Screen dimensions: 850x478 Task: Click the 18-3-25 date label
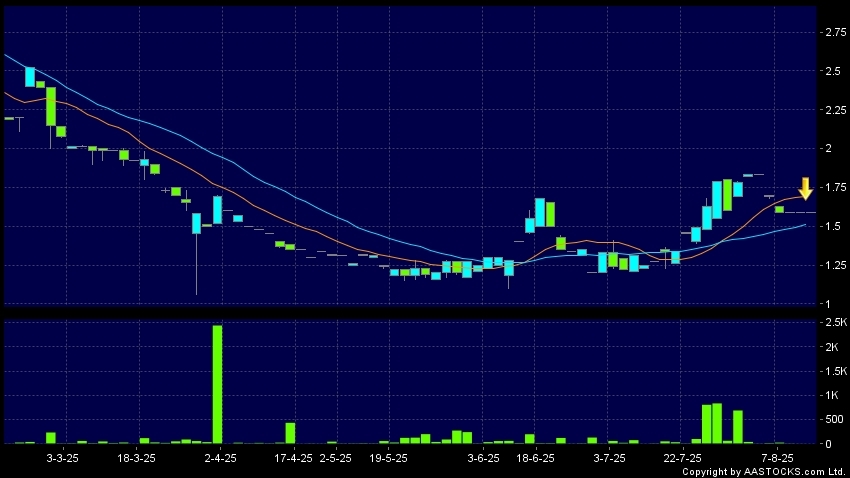click(x=136, y=458)
